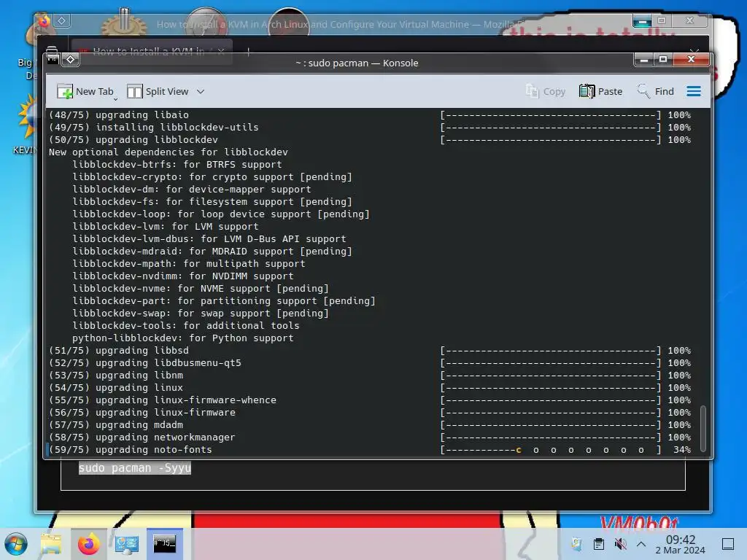Image resolution: width=747 pixels, height=560 pixels.
Task: Expand hidden system tray icons arrow
Action: point(641,544)
